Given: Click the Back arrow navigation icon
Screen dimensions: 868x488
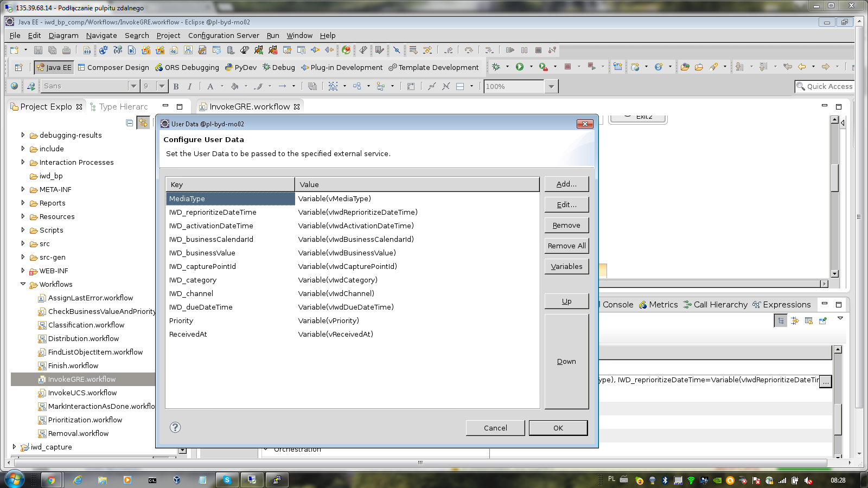Looking at the screenshot, I should (802, 67).
